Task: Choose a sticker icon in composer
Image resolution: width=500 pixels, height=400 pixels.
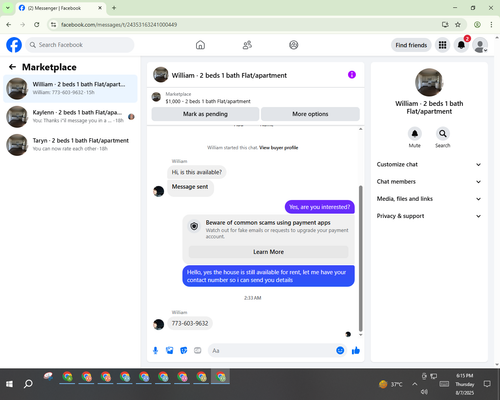Action: (x=184, y=350)
